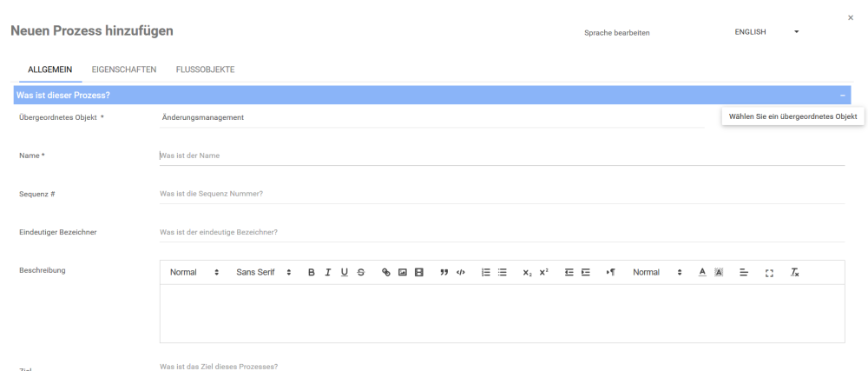Screen dimensions: 868x371
Task: Focus the 'Ziel dieses Prozesses' field
Action: pyautogui.click(x=502, y=367)
